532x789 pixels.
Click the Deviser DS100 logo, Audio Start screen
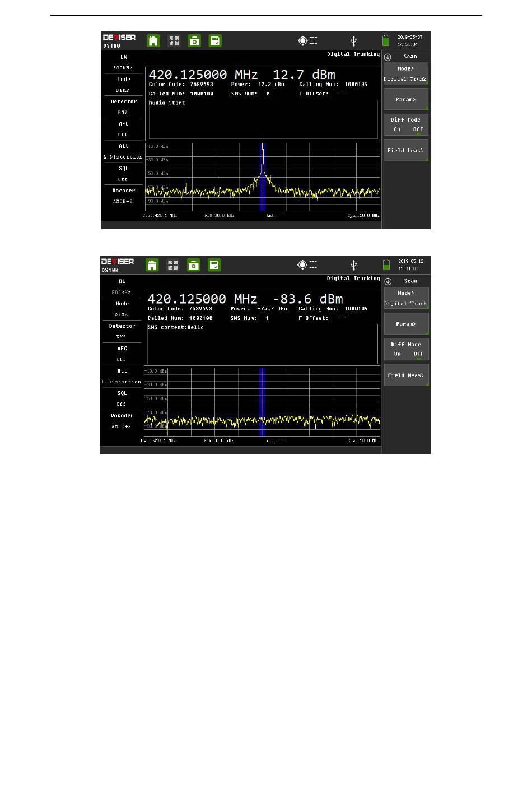coord(119,40)
